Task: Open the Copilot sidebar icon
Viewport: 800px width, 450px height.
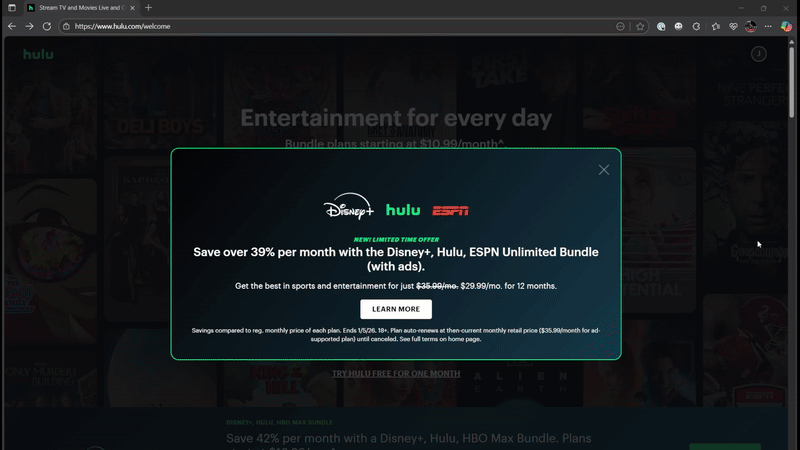Action: click(786, 27)
